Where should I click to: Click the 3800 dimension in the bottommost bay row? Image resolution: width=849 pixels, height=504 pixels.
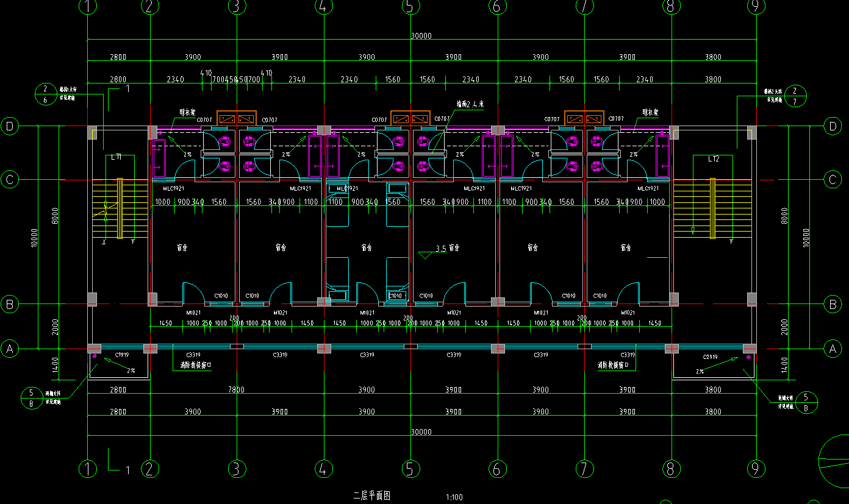(712, 412)
